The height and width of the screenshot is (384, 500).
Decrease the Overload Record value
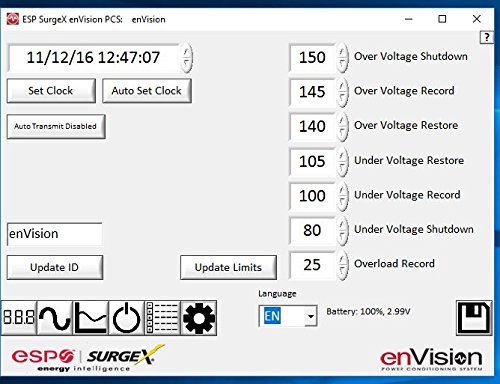click(342, 272)
